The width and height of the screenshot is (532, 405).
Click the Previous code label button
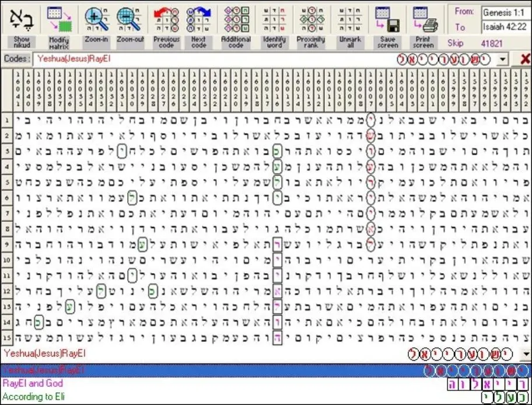pos(166,43)
